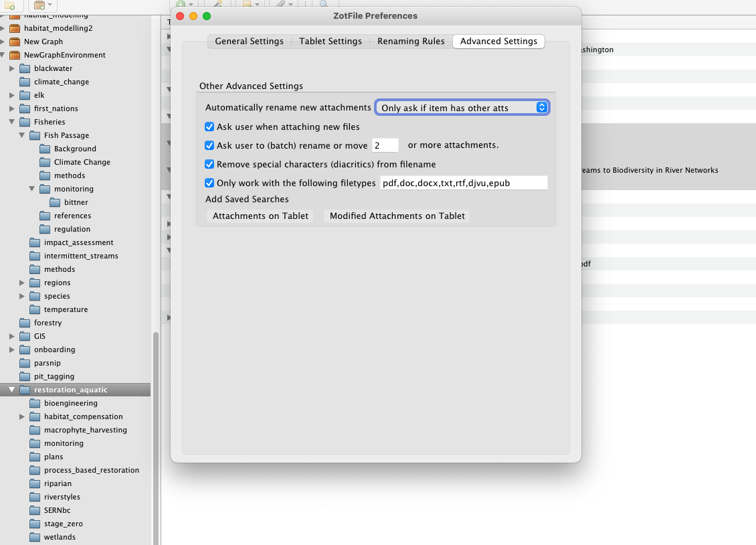
Task: Expand the species collection
Action: click(22, 296)
